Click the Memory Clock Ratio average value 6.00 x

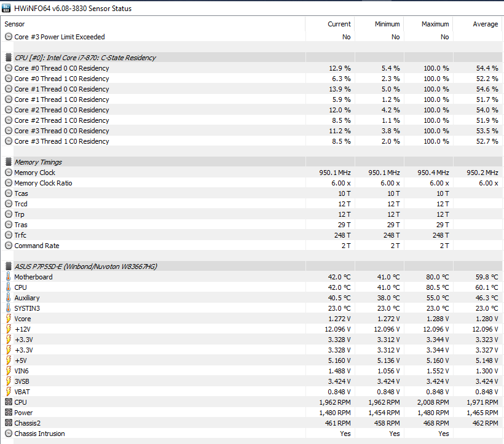(x=488, y=183)
